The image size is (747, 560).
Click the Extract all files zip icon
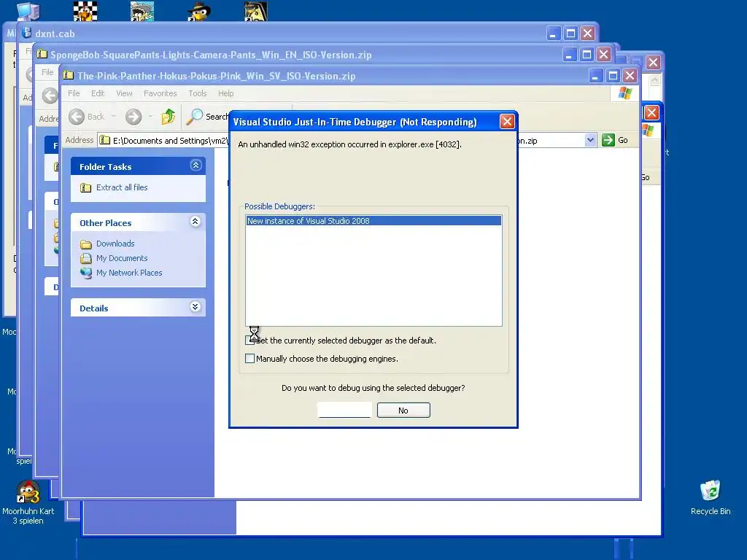point(86,187)
